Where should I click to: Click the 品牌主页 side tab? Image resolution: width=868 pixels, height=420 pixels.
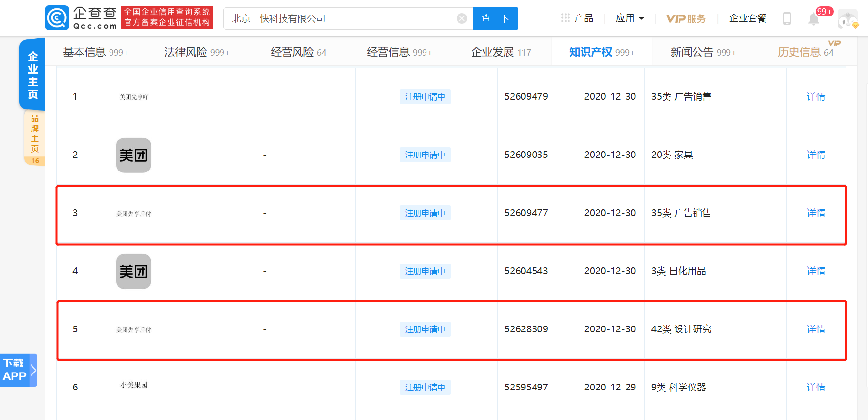[34, 138]
